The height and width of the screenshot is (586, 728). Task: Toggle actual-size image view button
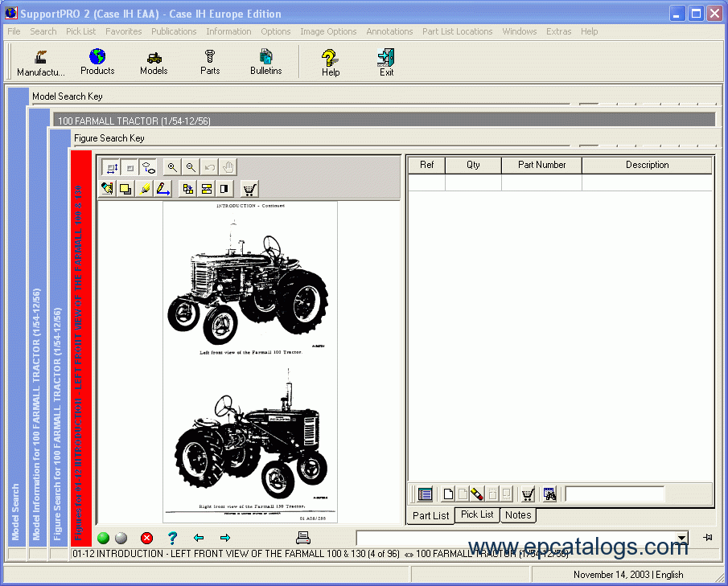tap(130, 167)
